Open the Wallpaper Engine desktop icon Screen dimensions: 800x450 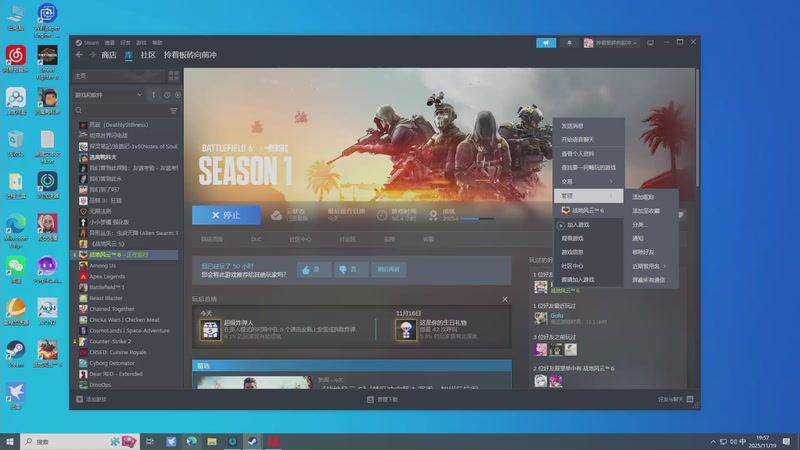(47, 20)
